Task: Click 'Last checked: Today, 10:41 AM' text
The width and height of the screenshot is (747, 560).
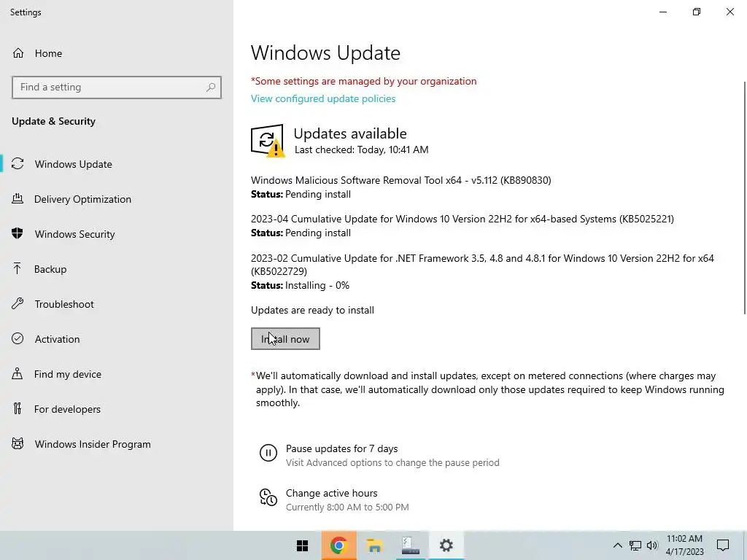Action: click(x=362, y=149)
